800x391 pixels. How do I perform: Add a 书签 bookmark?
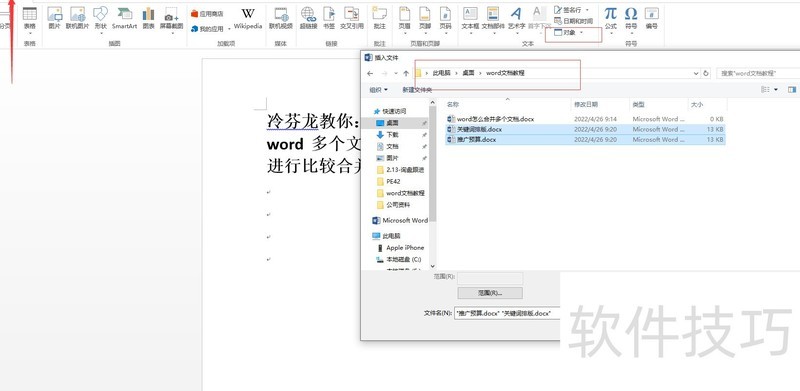tap(329, 18)
